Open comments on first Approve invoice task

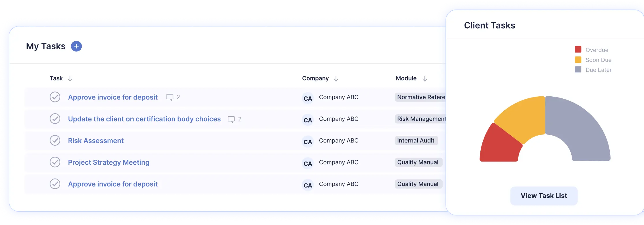[170, 97]
